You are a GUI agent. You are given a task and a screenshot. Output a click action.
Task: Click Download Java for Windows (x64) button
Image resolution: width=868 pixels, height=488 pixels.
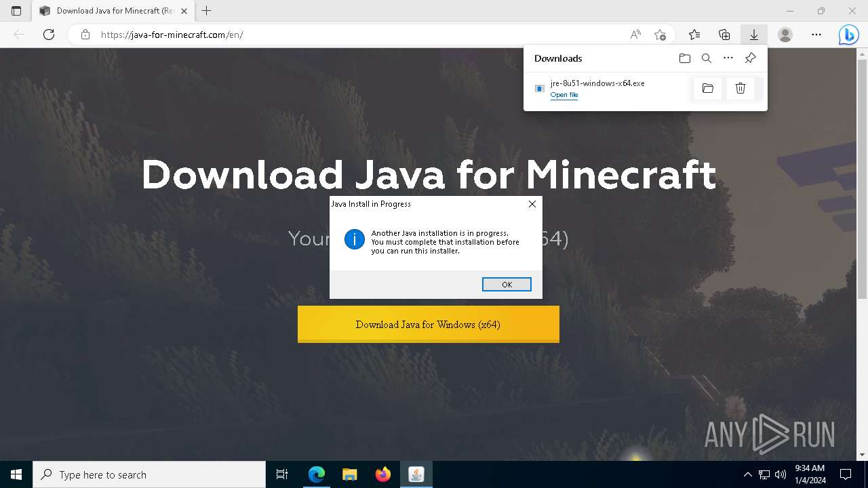[x=429, y=324]
